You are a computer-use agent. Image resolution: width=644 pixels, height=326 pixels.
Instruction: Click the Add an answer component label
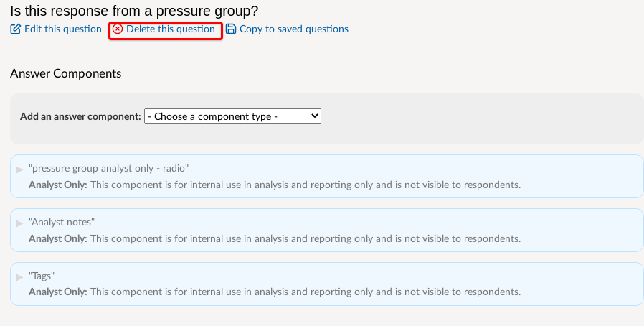coord(80,116)
